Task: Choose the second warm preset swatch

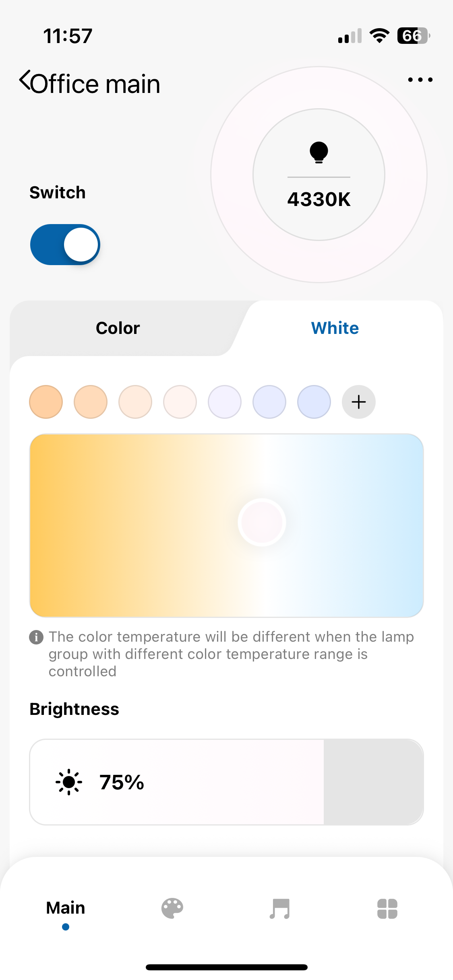Action: 91,402
